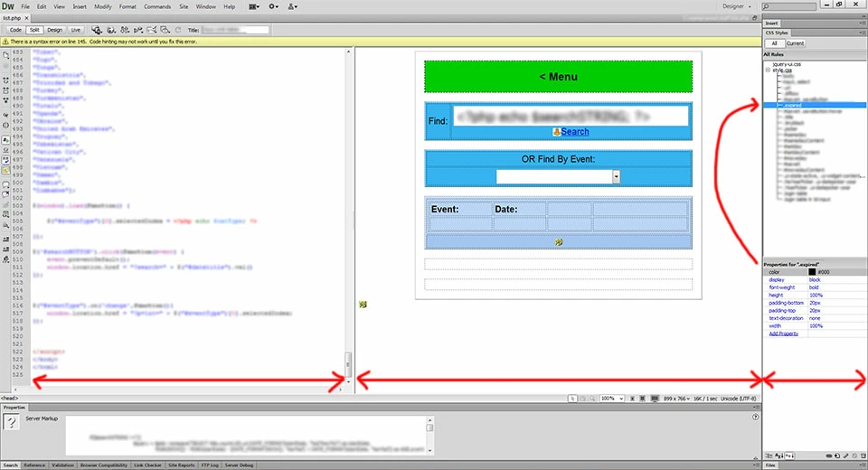The height and width of the screenshot is (470, 868).
Task: Switch to Code view
Action: pyautogui.click(x=15, y=30)
